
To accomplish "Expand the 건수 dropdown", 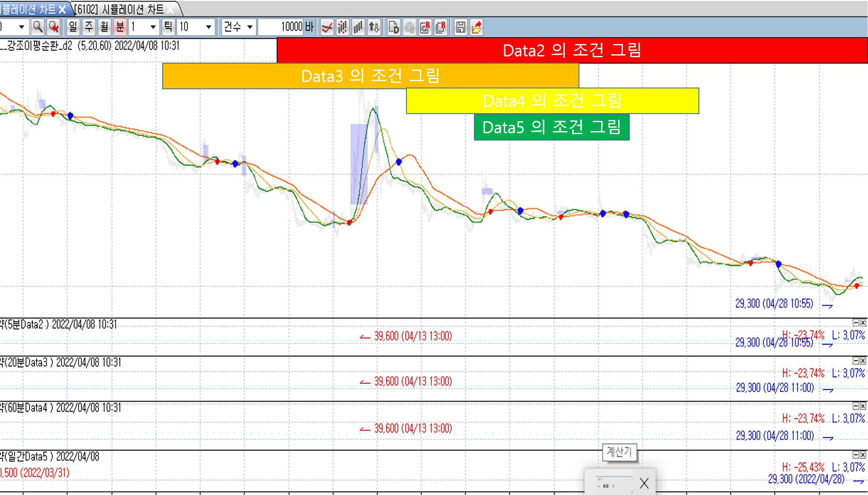I will tap(250, 27).
